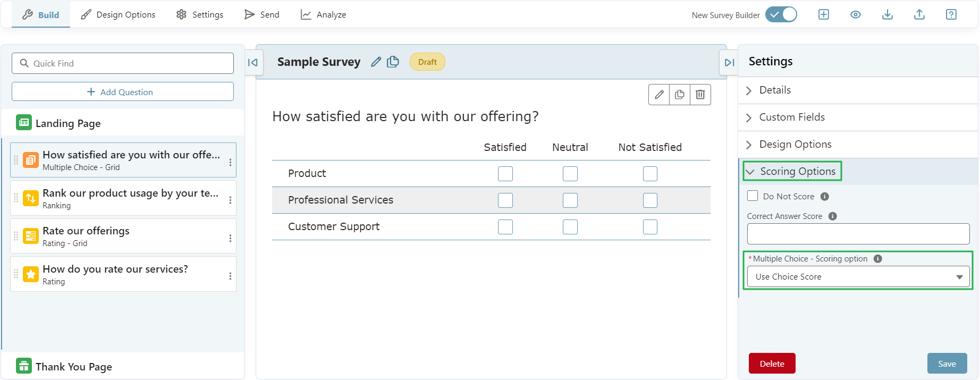Collapse the right Settings panel arrow icon
The height and width of the screenshot is (380, 980).
coord(730,62)
